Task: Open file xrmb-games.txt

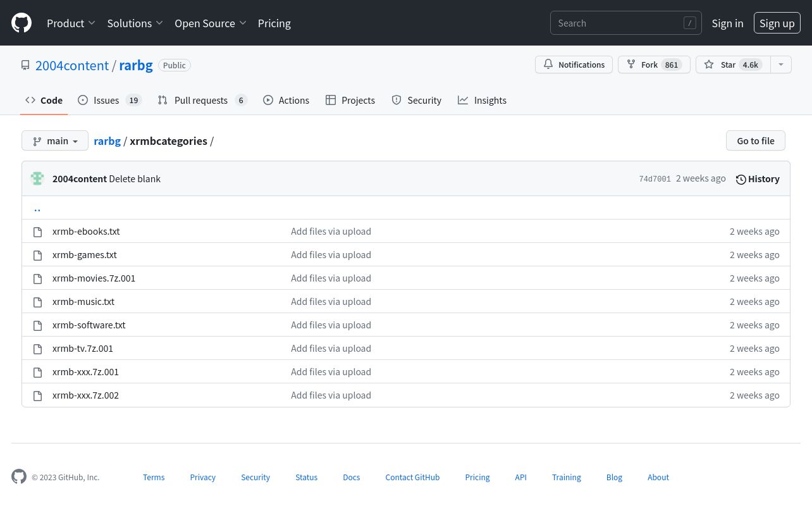Action: pyautogui.click(x=85, y=254)
